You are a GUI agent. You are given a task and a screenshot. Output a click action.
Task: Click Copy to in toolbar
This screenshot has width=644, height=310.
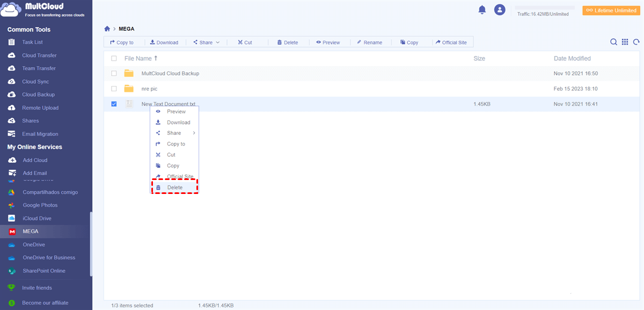122,42
